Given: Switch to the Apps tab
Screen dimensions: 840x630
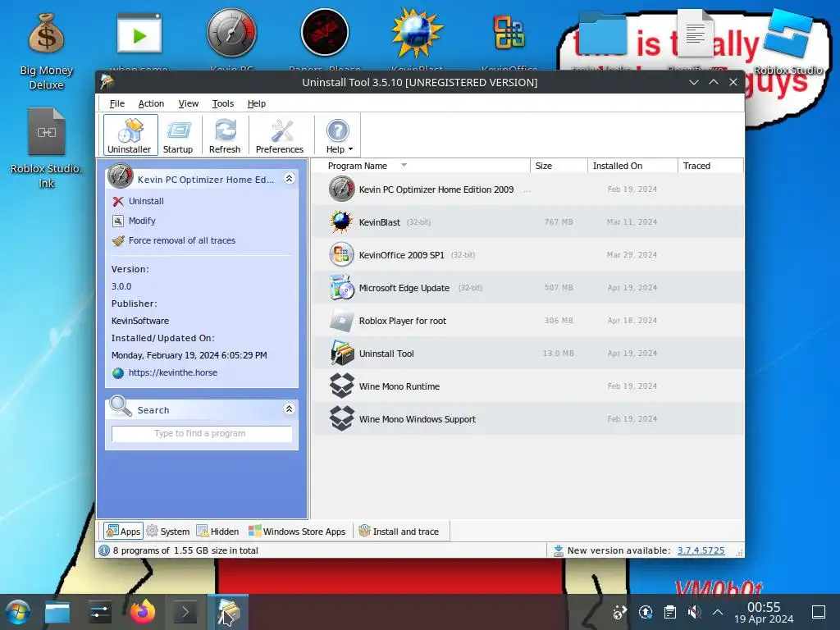Looking at the screenshot, I should click(123, 531).
